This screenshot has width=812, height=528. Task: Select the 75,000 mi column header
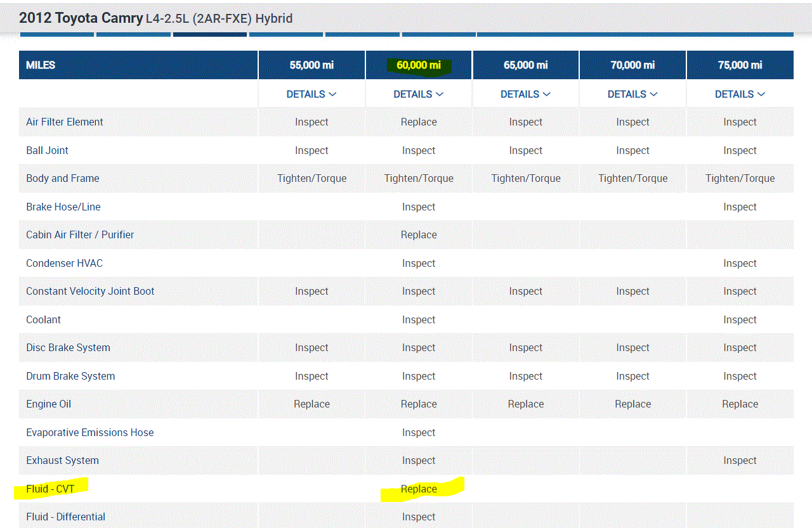tap(740, 65)
